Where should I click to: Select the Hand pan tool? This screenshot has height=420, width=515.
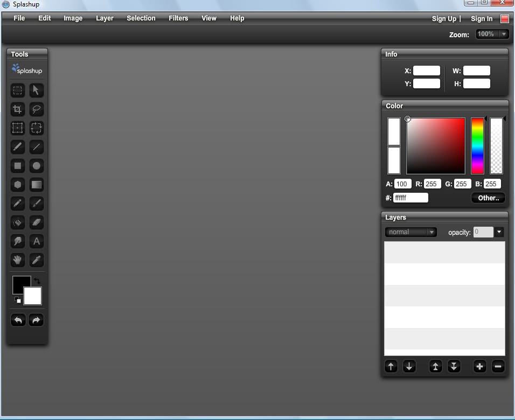[x=18, y=260]
